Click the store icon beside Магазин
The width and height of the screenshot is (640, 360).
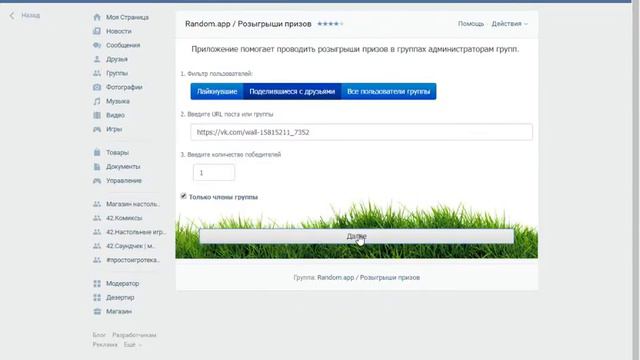tap(97, 311)
